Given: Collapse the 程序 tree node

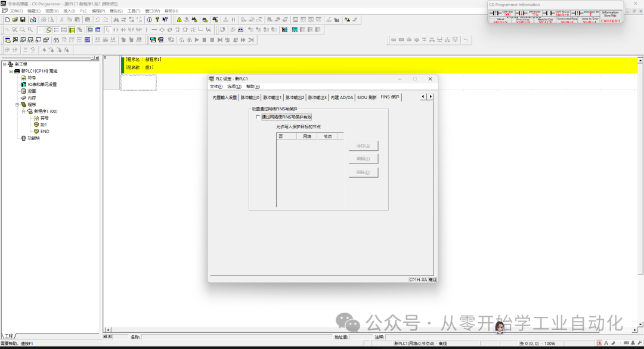Looking at the screenshot, I should (17, 104).
